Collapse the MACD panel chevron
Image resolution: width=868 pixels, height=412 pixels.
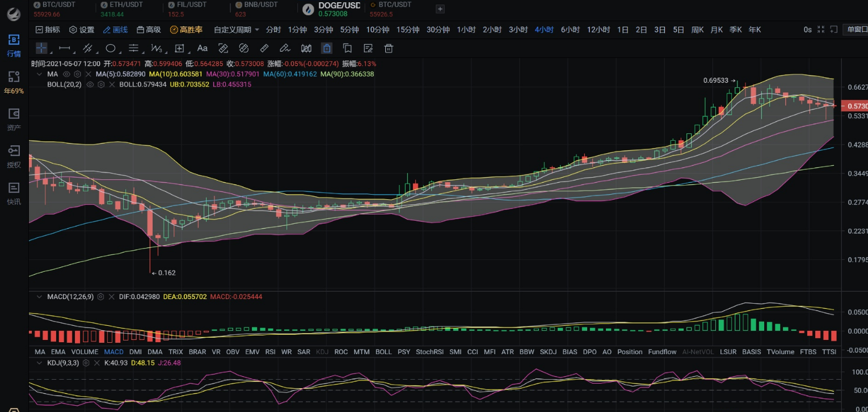(39, 297)
